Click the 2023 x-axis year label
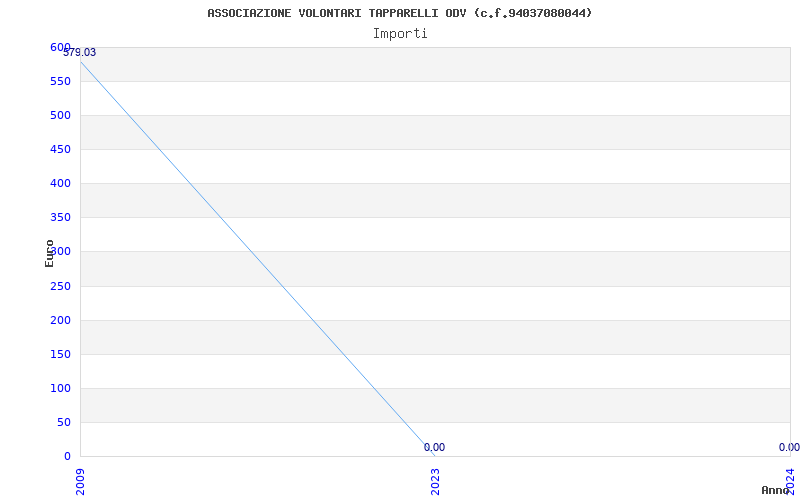This screenshot has height=500, width=800. coord(435,482)
